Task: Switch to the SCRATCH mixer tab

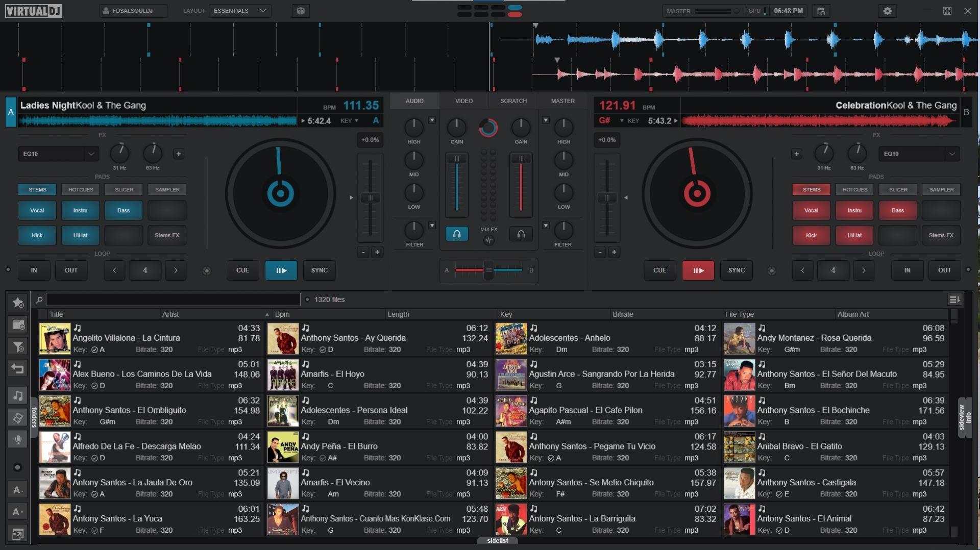Action: [513, 101]
